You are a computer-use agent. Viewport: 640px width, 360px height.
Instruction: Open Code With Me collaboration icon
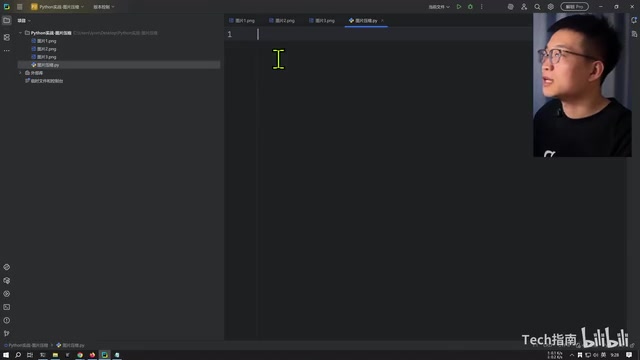pyautogui.click(x=524, y=7)
